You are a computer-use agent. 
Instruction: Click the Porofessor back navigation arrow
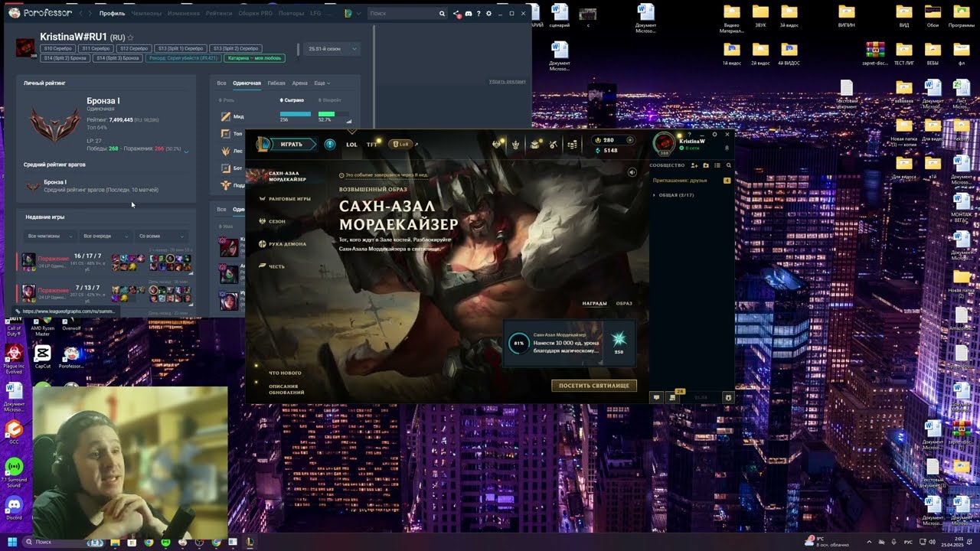pos(82,13)
